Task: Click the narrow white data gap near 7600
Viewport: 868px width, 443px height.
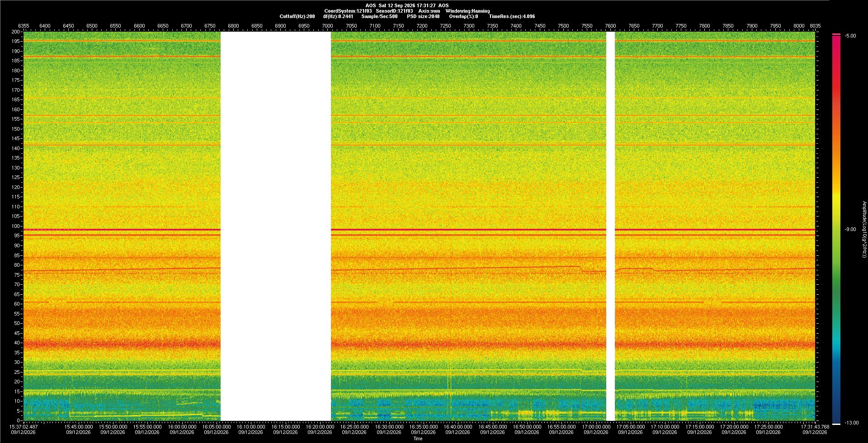Action: pyautogui.click(x=610, y=226)
